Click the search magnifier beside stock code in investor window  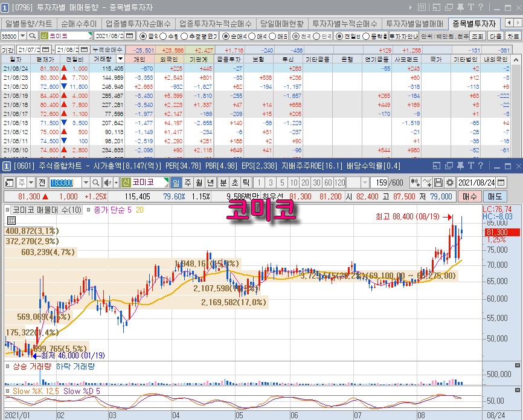pos(32,36)
